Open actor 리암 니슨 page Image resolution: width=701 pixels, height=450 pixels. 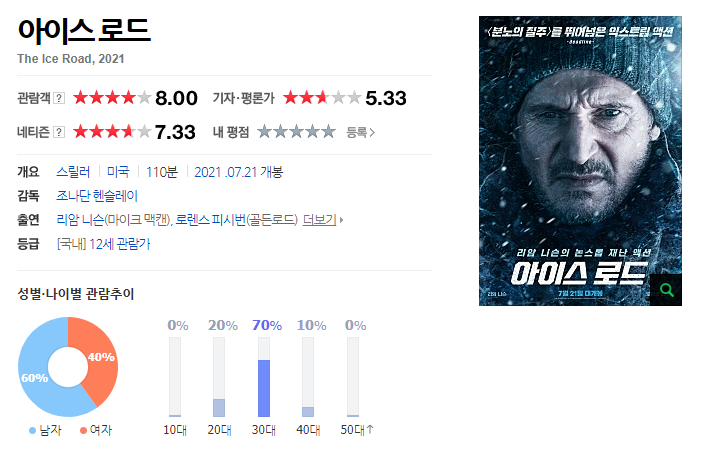[x=80, y=220]
